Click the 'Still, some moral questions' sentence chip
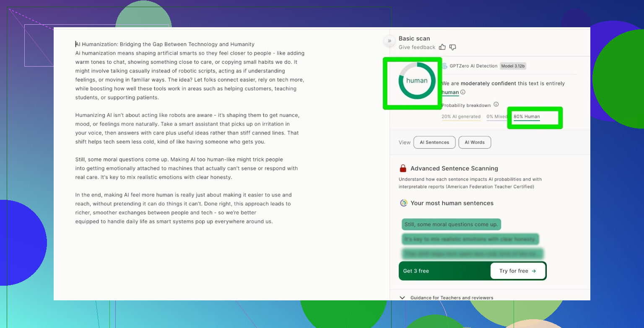644x328 pixels. click(x=451, y=225)
